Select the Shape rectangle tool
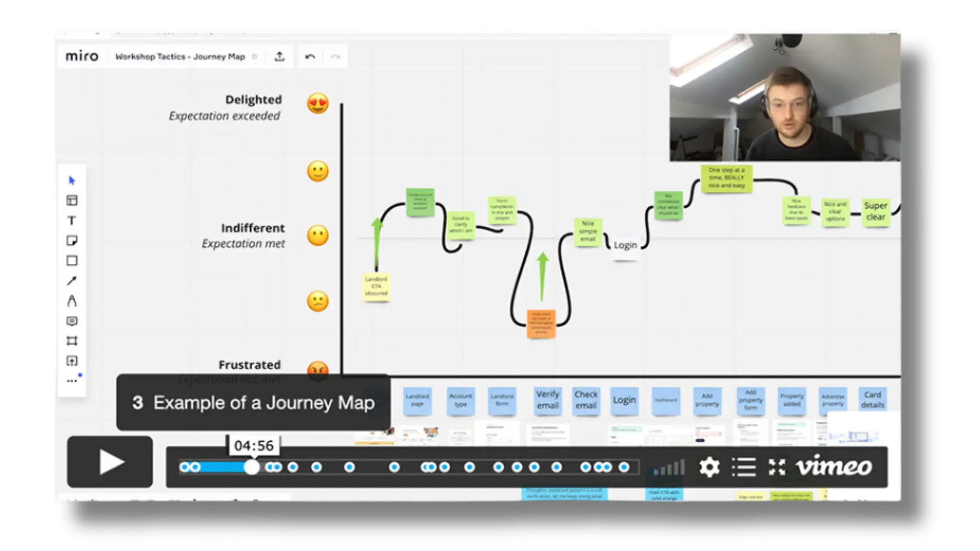Image resolution: width=980 pixels, height=551 pixels. (72, 261)
